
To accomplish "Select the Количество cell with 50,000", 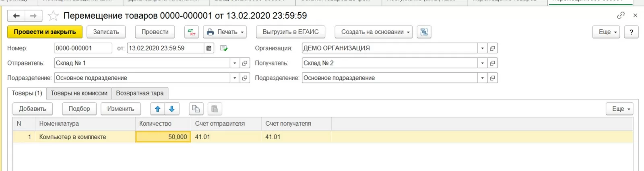I will coord(163,137).
